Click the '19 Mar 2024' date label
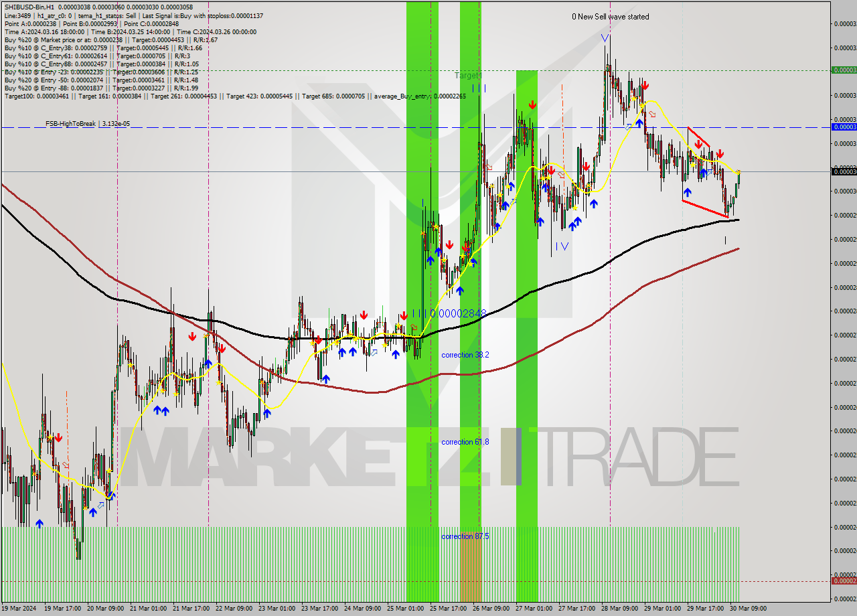Screen dimensions: 857x616 [20, 609]
